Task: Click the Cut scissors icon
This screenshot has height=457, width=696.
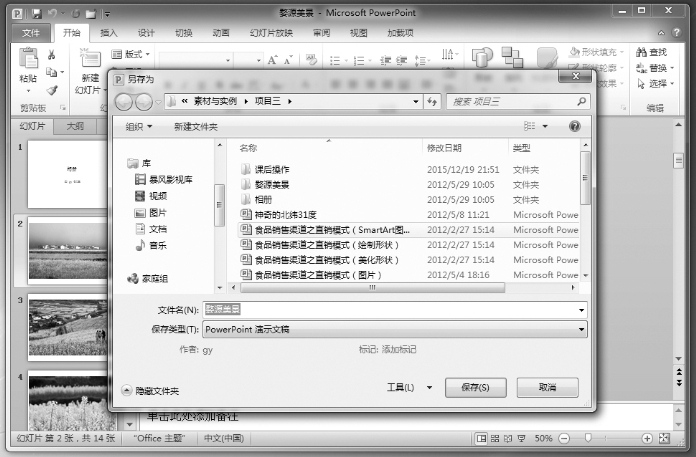Action: tap(51, 55)
